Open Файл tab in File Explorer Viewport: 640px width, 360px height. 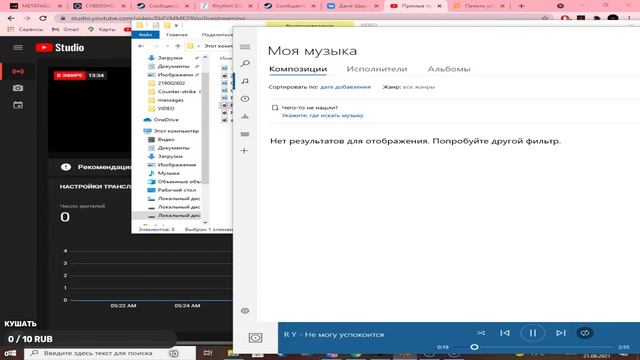coord(145,35)
